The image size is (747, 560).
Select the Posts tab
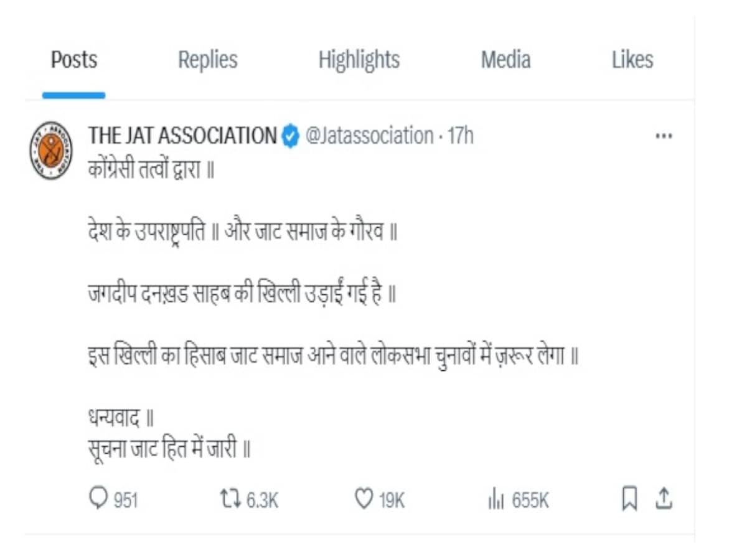point(74,60)
